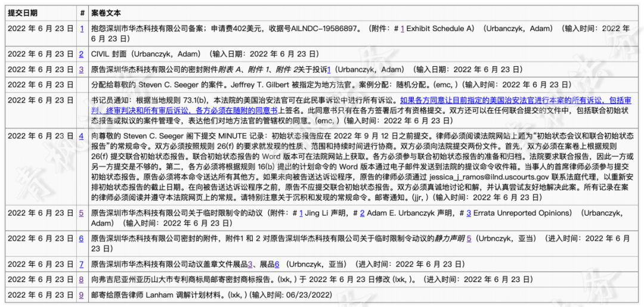Open attachment 3 Errata Unreported Opinions
The height and width of the screenshot is (307, 644).
(469, 213)
